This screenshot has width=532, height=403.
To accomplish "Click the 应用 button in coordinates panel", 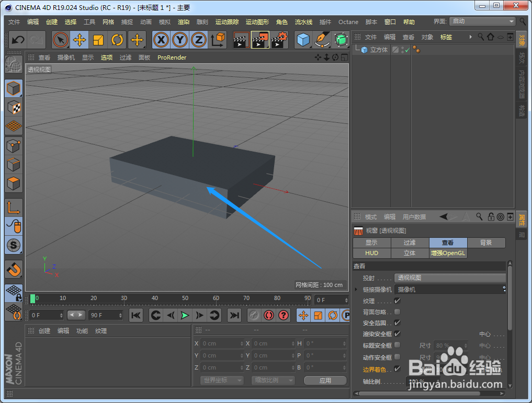I will tap(325, 380).
